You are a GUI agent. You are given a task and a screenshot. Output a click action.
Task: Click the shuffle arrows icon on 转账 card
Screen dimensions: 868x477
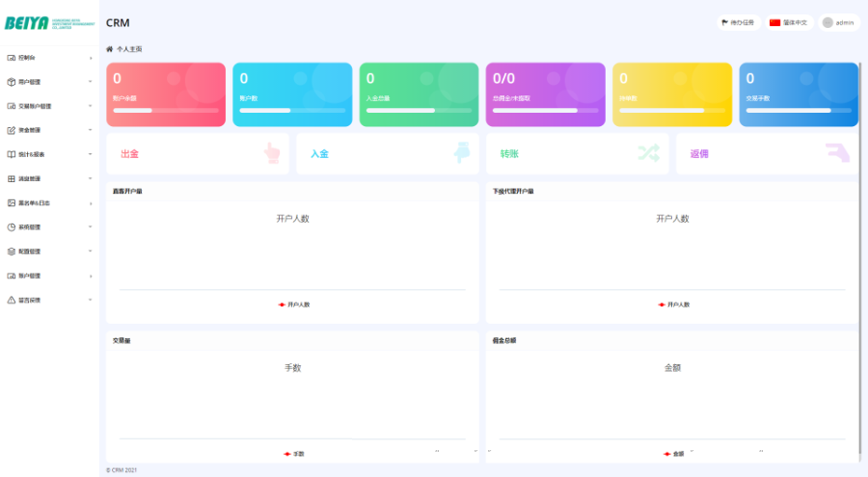tap(647, 153)
